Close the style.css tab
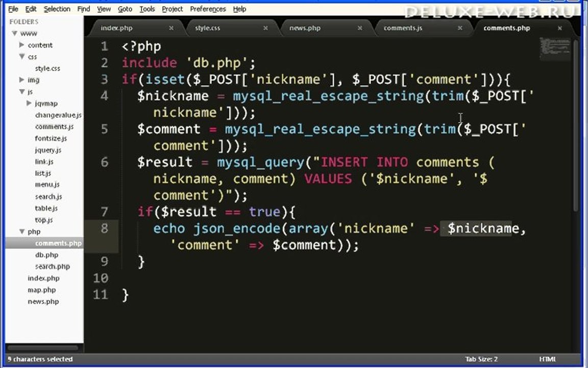This screenshot has width=588, height=368. click(265, 28)
